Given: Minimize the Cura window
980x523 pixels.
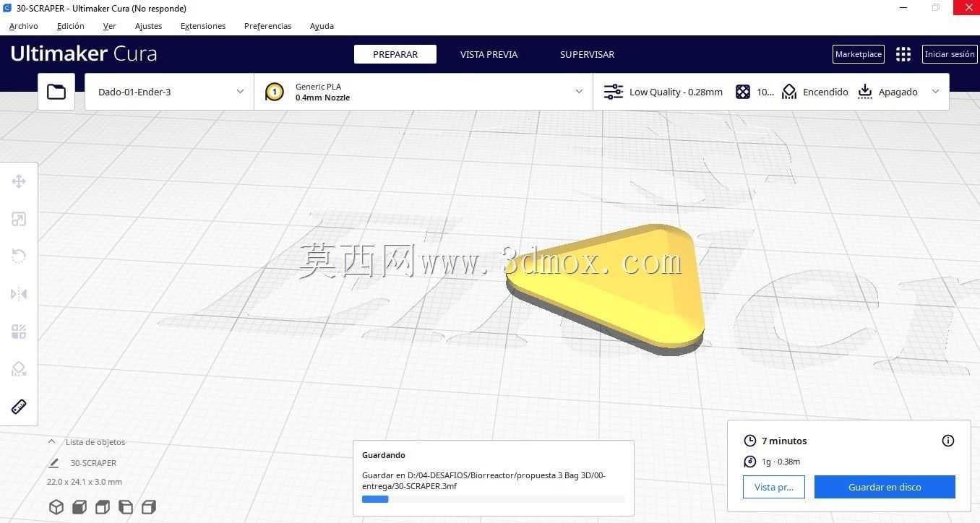Looking at the screenshot, I should [x=903, y=8].
